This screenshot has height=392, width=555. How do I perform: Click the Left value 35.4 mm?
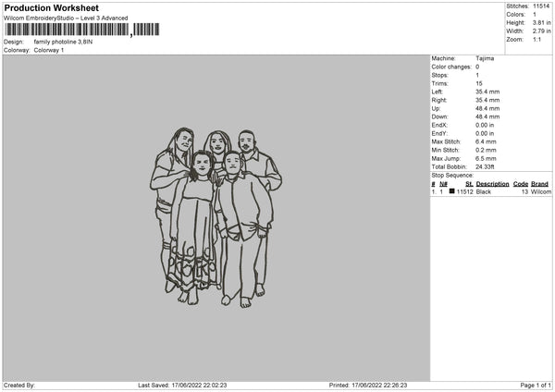tap(487, 92)
